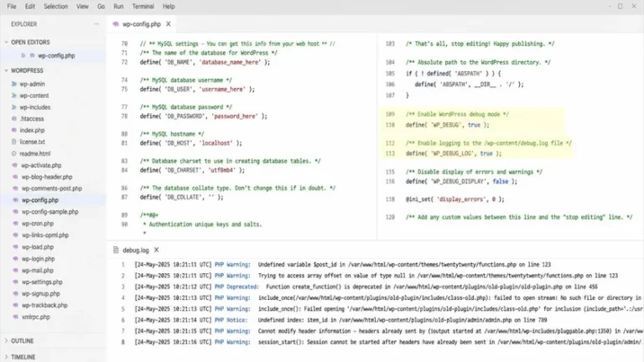
Task: Click the EXPLORER panel title
Action: (x=23, y=24)
